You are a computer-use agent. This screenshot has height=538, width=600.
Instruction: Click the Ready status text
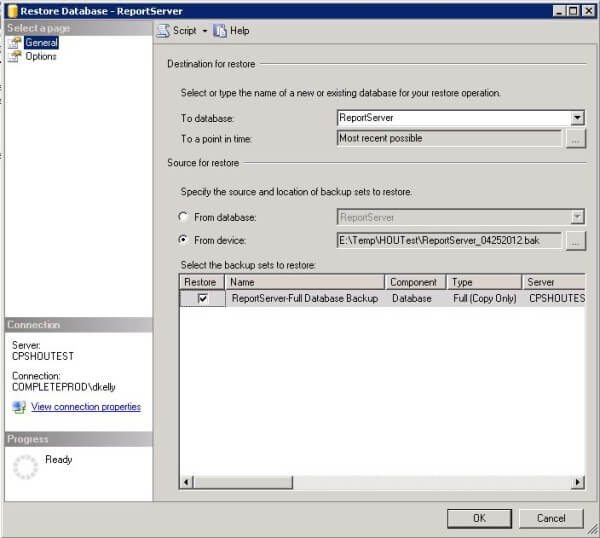coord(59,460)
